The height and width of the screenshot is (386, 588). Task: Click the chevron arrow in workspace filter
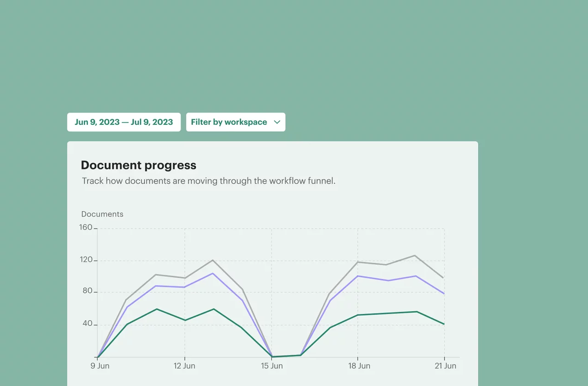[277, 122]
